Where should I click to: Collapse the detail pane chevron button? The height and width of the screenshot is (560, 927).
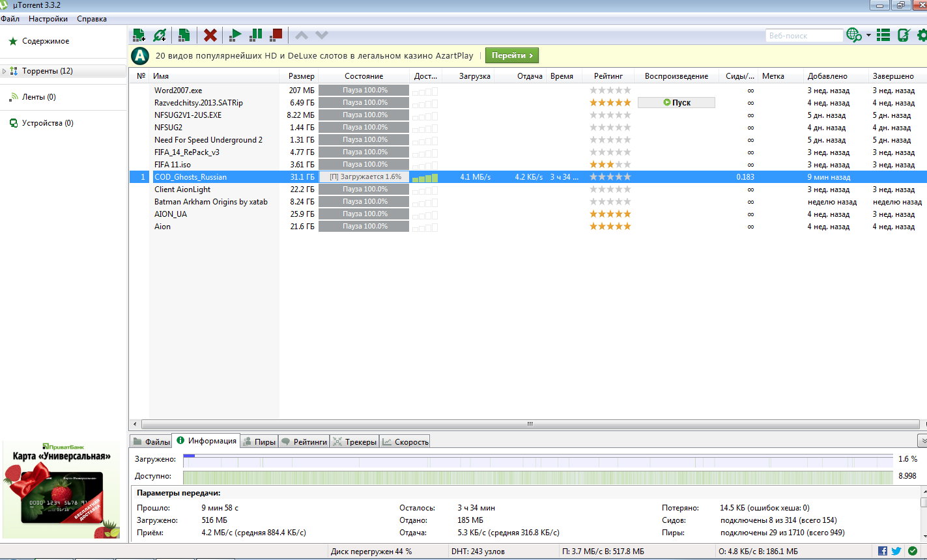[x=922, y=441]
